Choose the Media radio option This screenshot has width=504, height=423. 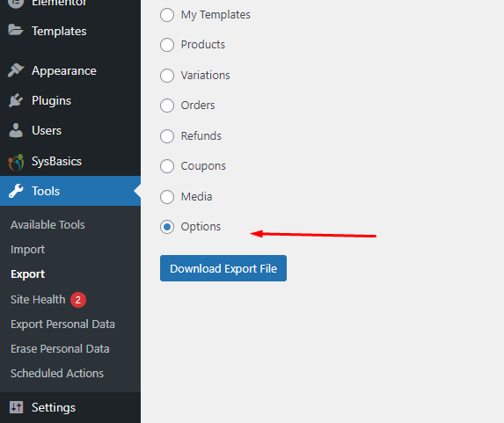(x=167, y=197)
